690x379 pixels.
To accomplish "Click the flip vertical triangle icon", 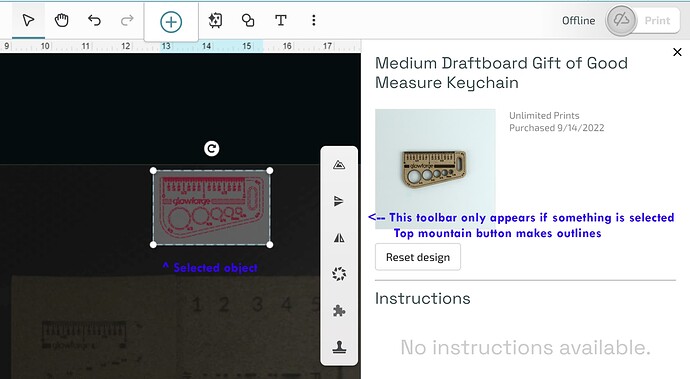I will click(x=339, y=201).
